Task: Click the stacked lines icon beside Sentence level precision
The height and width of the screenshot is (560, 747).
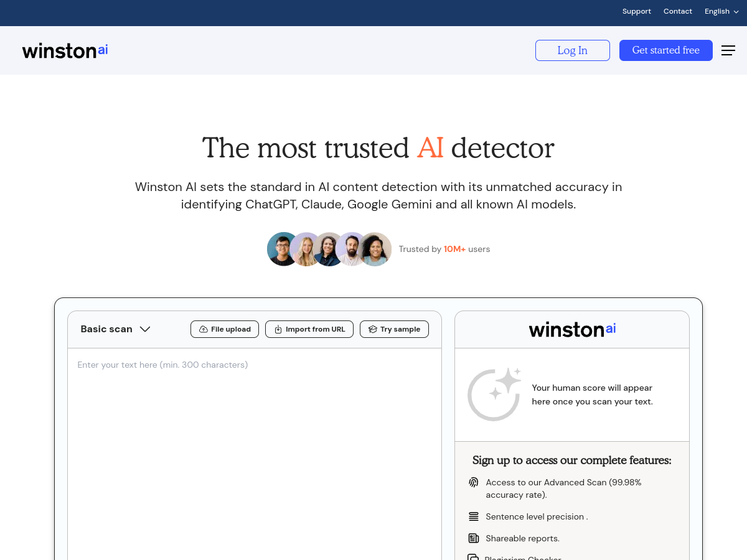Action: (474, 516)
